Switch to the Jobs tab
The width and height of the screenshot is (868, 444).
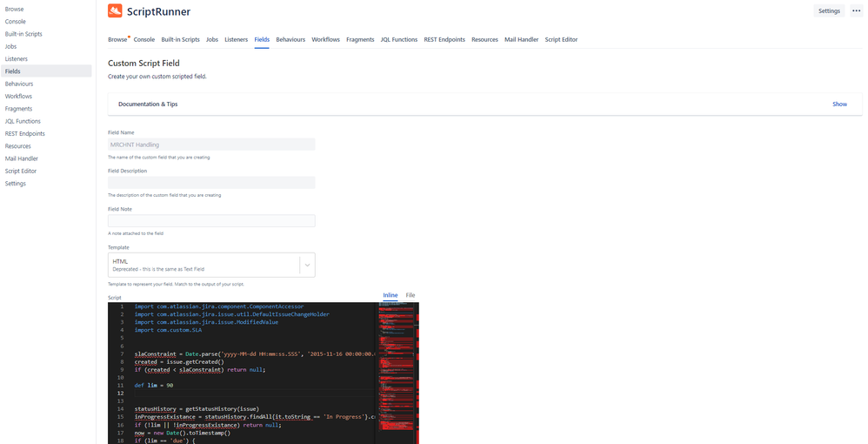coord(212,39)
